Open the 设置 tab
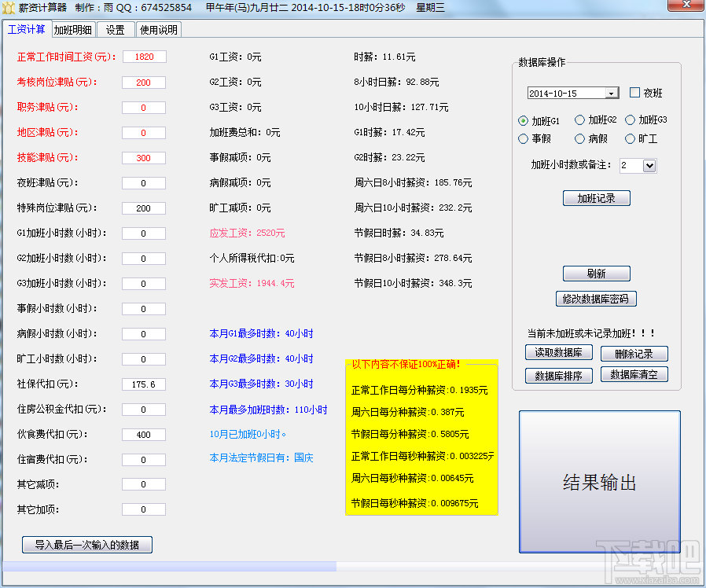The image size is (706, 588). point(116,30)
